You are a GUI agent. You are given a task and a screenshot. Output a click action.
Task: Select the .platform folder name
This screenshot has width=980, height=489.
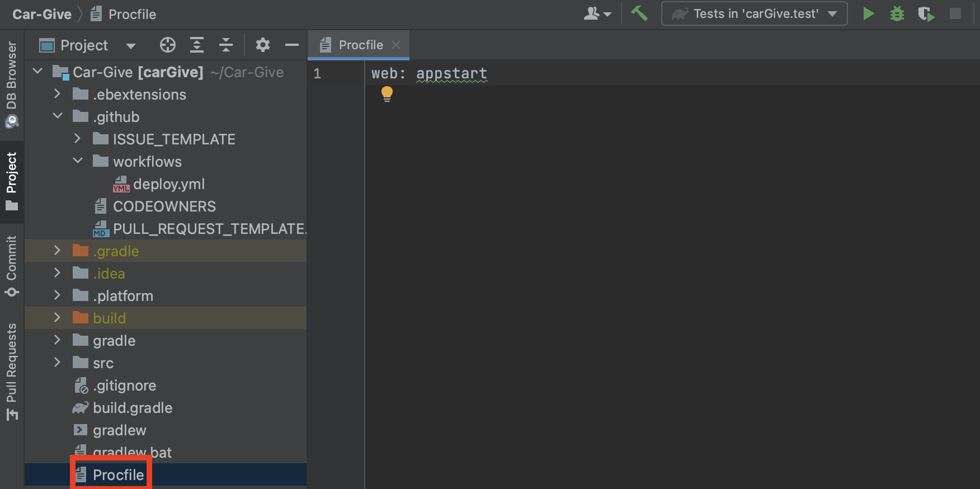(123, 296)
